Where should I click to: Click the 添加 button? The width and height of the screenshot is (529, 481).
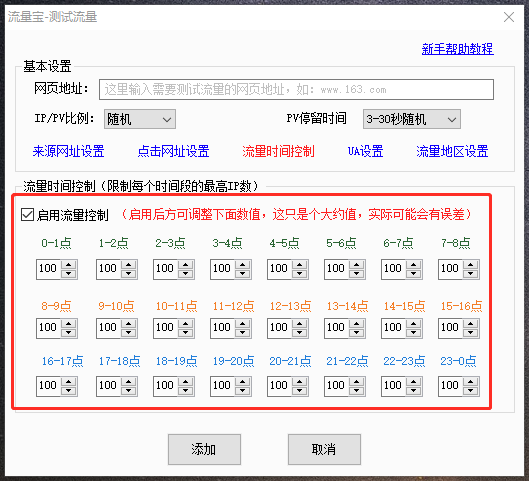204,449
